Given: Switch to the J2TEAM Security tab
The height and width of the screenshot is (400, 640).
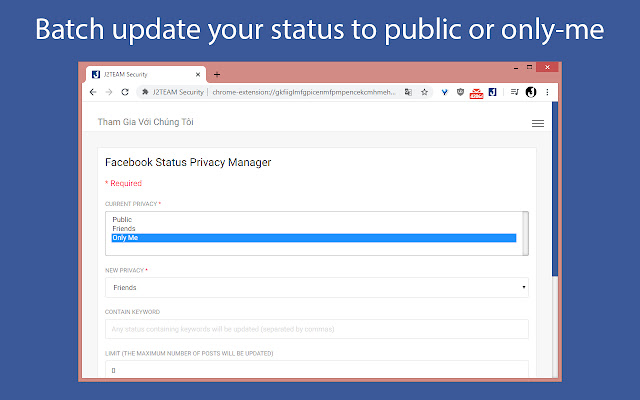Looking at the screenshot, I should pos(138,74).
